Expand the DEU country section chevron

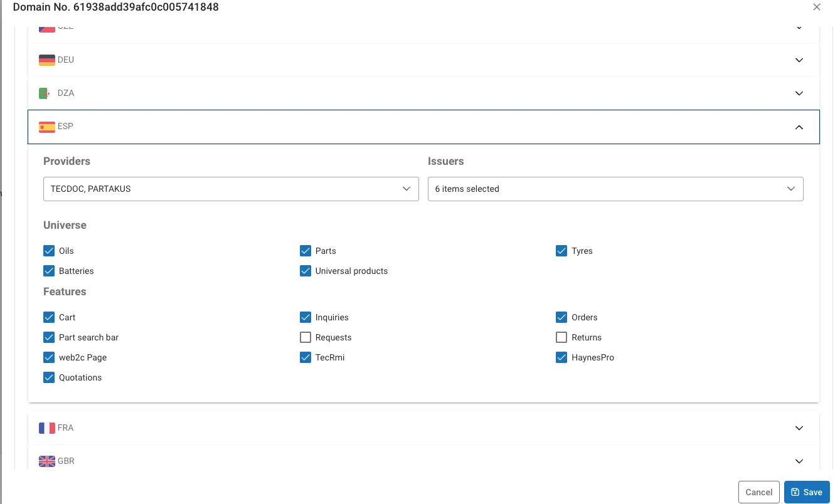(799, 60)
